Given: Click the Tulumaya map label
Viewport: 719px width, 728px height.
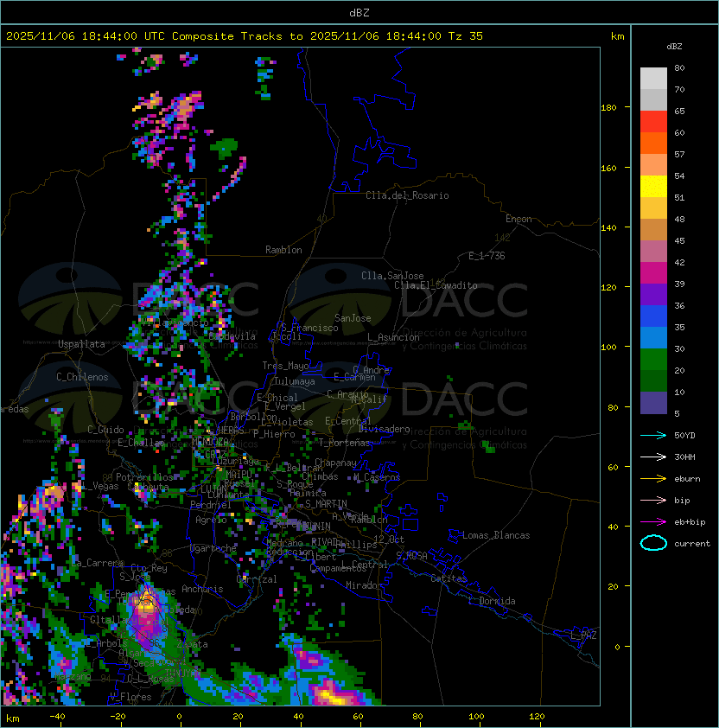Looking at the screenshot, I should coord(295,381).
